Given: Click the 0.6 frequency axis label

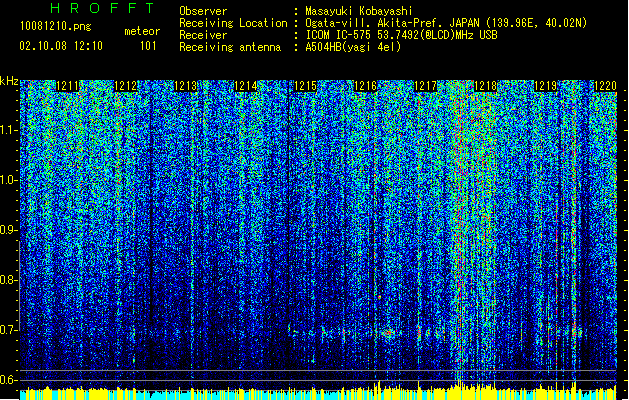Looking at the screenshot, I should coord(8,380).
